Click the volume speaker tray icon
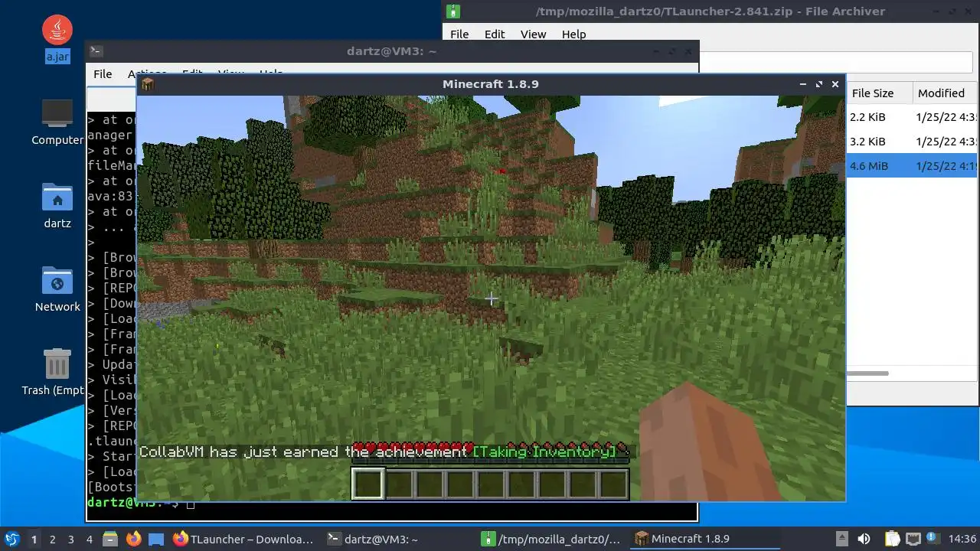Viewport: 980px width, 551px height. click(x=864, y=539)
